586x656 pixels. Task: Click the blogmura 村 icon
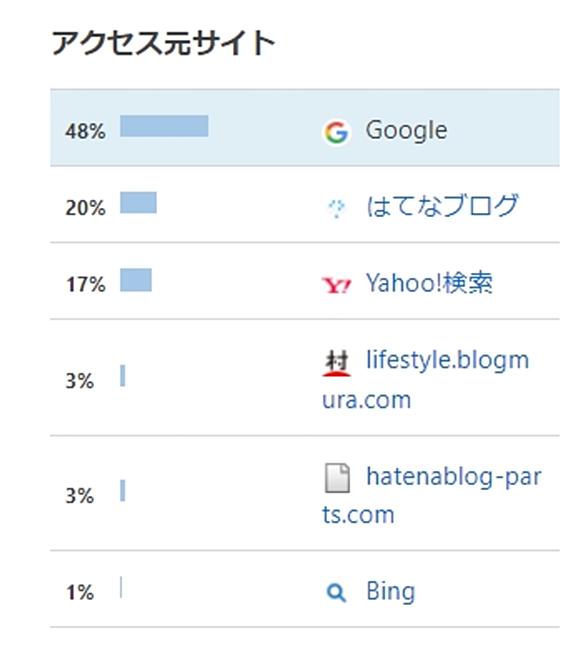coord(336,363)
